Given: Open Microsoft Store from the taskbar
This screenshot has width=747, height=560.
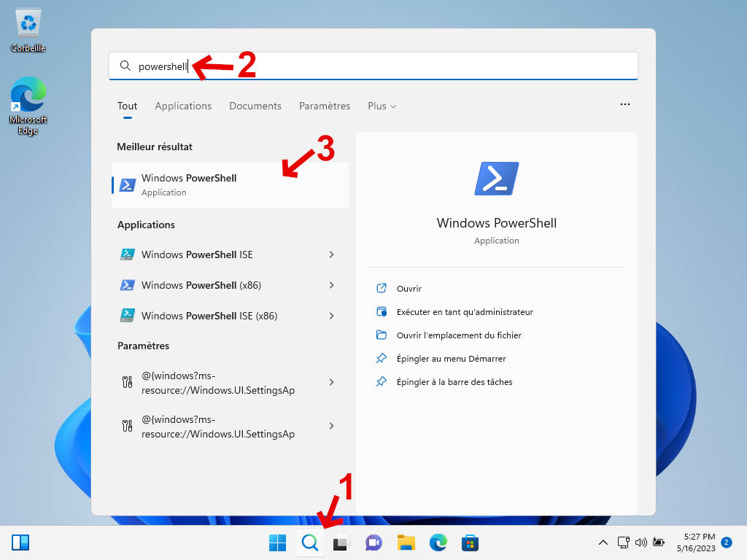Looking at the screenshot, I should click(x=470, y=542).
